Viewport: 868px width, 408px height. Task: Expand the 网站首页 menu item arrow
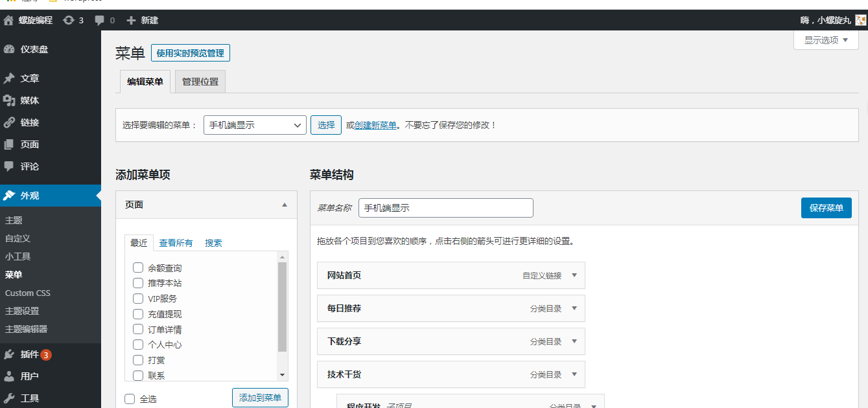click(x=574, y=275)
